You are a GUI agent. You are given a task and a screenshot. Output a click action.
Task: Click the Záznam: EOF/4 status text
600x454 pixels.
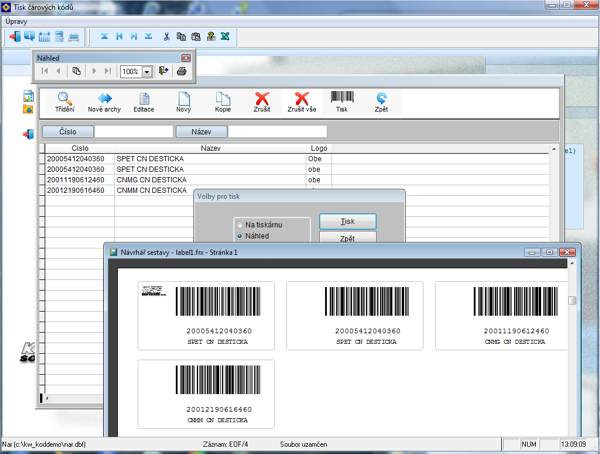click(x=225, y=444)
